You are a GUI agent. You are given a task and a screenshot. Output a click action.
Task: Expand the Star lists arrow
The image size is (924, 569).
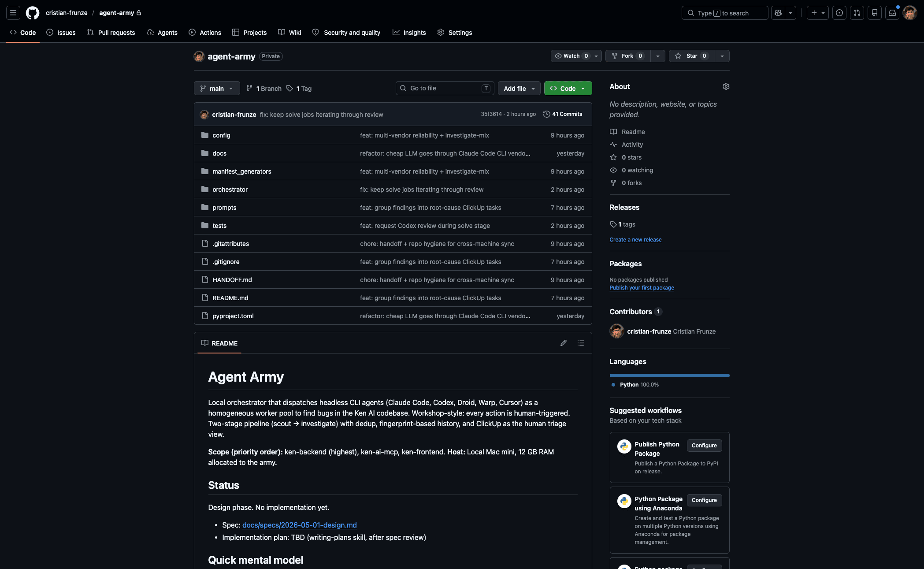tap(722, 56)
